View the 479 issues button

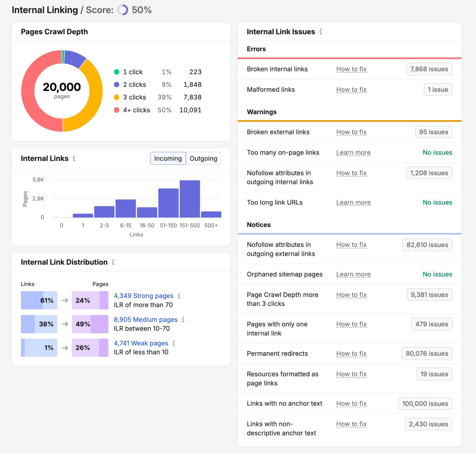[x=432, y=324]
